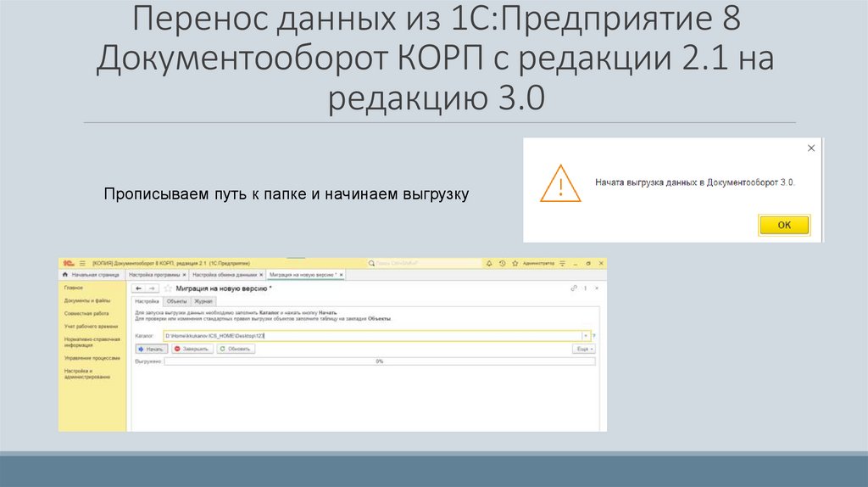Image resolution: width=868 pixels, height=487 pixels.
Task: Open the 1C main menu hamburger icon
Action: 82,263
